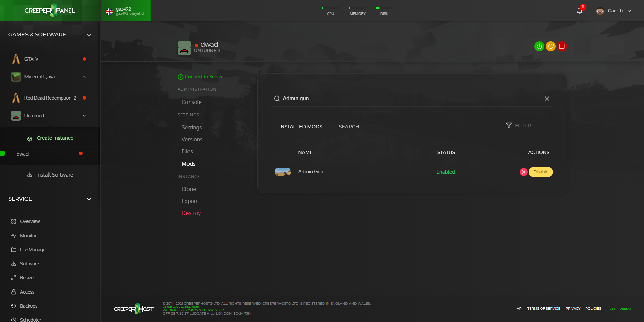Open the Export instance page
The width and height of the screenshot is (644, 322).
click(190, 201)
